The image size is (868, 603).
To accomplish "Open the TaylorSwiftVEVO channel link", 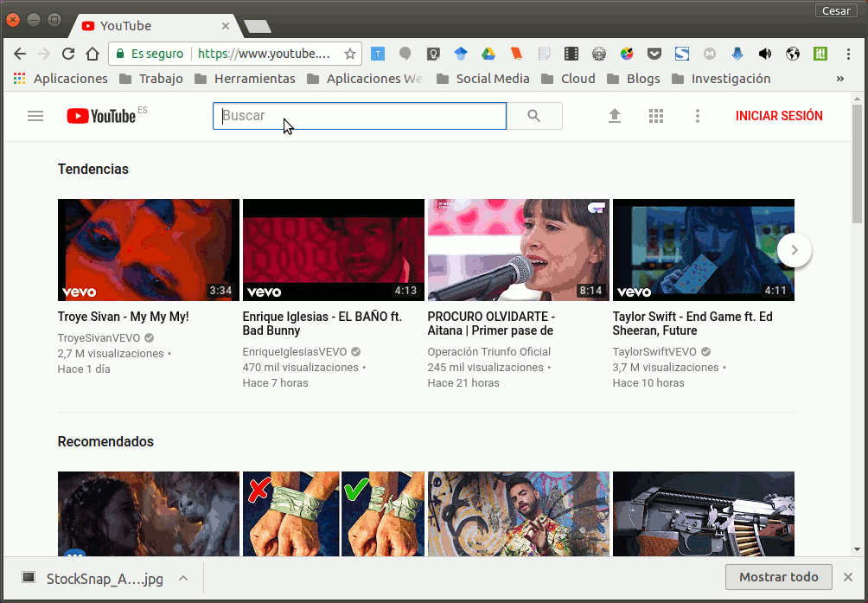I will pyautogui.click(x=654, y=351).
